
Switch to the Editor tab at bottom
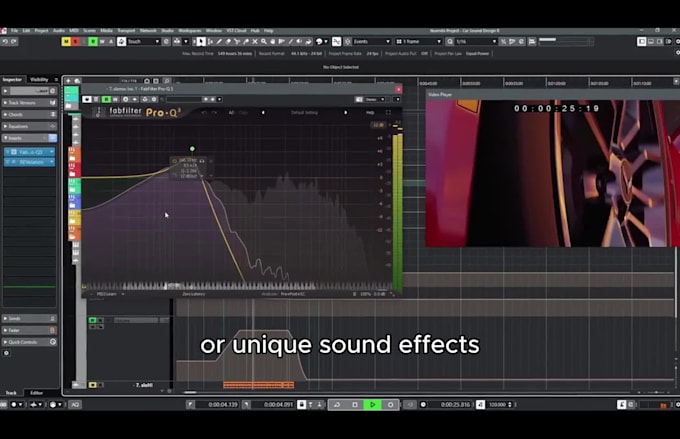point(36,393)
